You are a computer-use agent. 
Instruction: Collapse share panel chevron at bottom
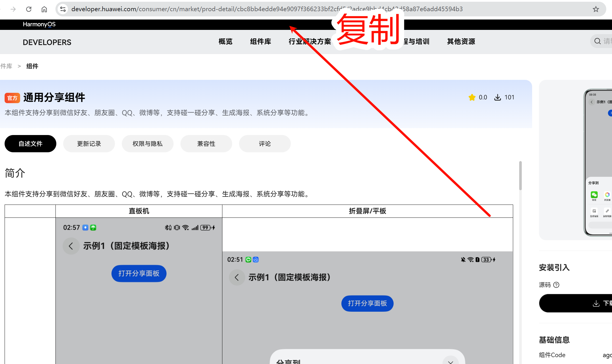click(x=450, y=361)
